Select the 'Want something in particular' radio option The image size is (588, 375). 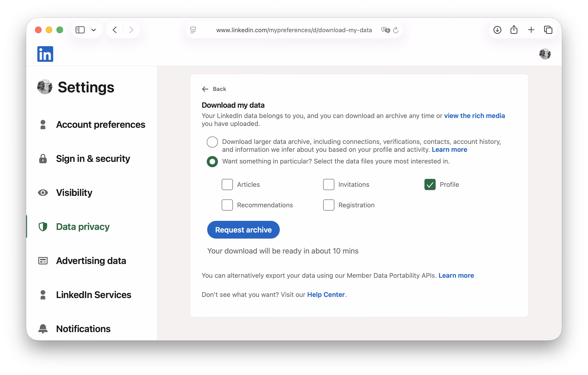(x=212, y=162)
